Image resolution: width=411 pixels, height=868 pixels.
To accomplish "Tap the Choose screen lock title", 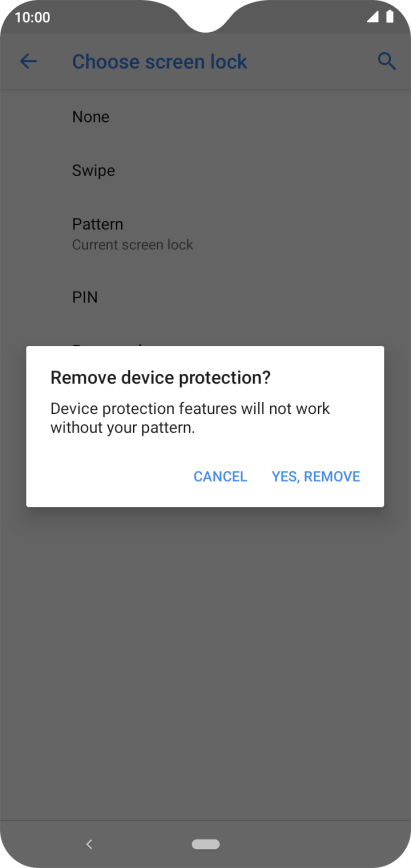I will [160, 61].
